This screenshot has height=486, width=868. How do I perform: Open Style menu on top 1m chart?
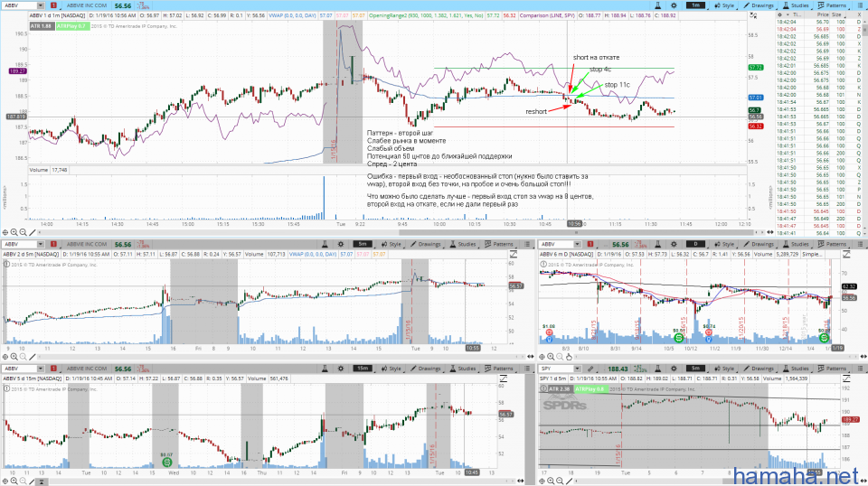(x=724, y=5)
